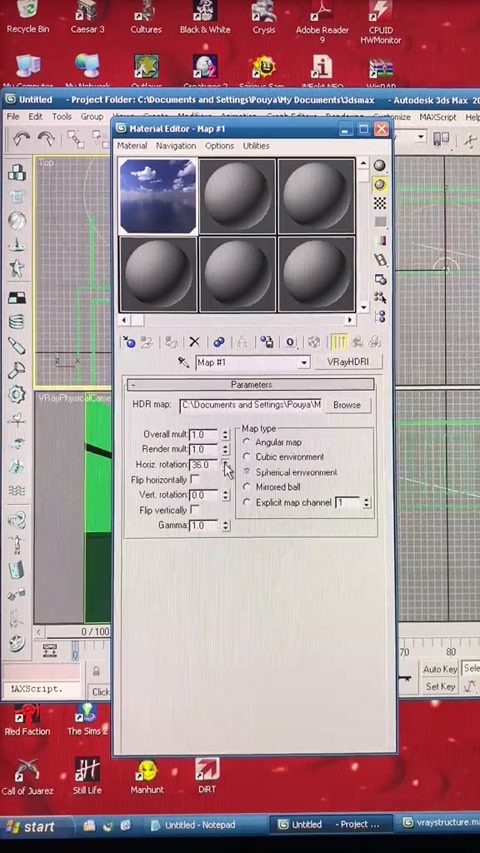Click Gamma spinner arrows
Viewport: 480px width, 853px height.
225,526
